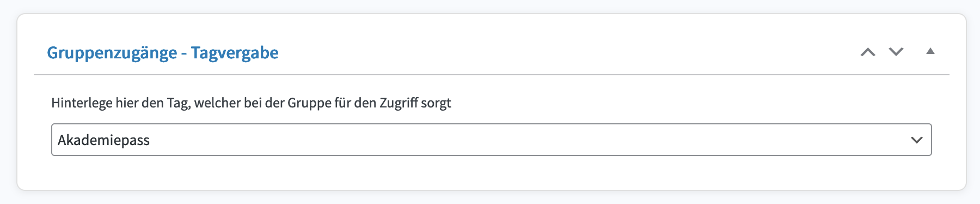Click the divider line under the panel title
980x204 pixels.
[492, 74]
